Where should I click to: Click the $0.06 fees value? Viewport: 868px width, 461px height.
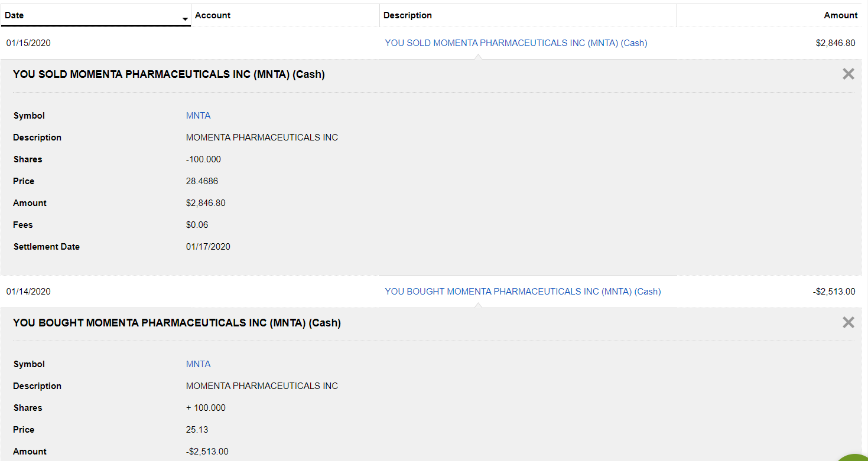[x=197, y=225]
